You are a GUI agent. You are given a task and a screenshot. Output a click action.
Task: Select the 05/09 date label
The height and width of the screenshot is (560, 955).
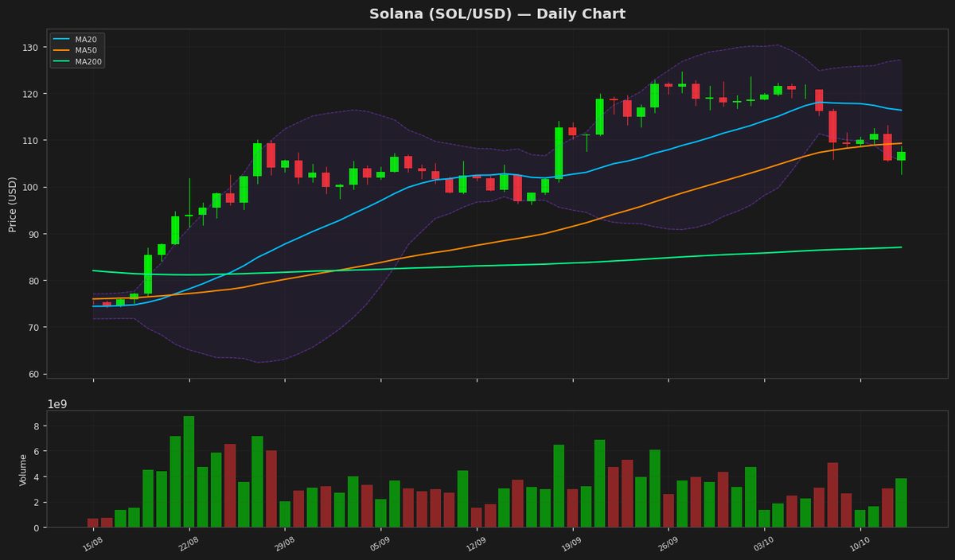tap(380, 544)
